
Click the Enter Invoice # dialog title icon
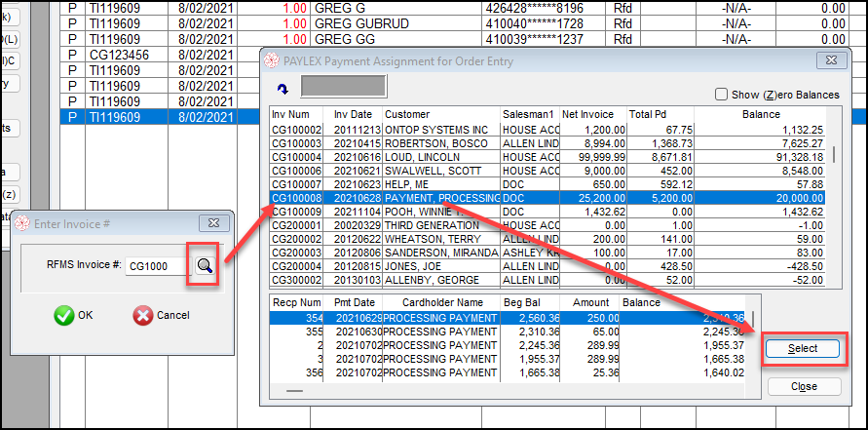pyautogui.click(x=22, y=224)
